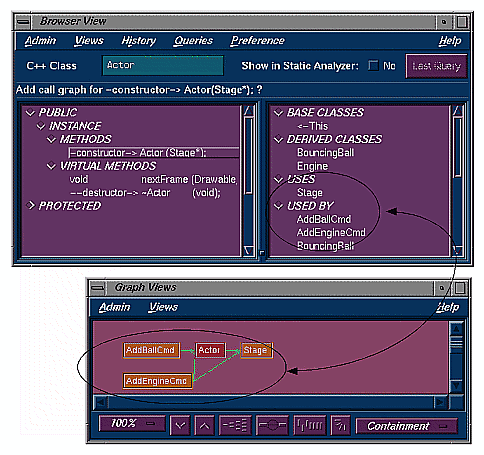
Task: Click the realign vertical bars icon
Action: tap(310, 425)
